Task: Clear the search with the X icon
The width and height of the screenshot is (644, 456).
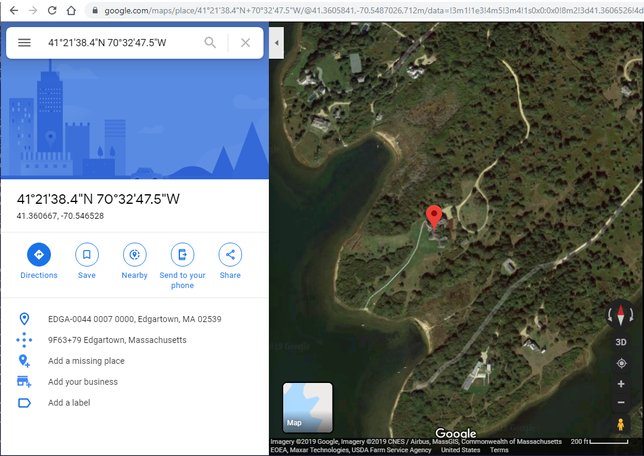Action: click(245, 43)
